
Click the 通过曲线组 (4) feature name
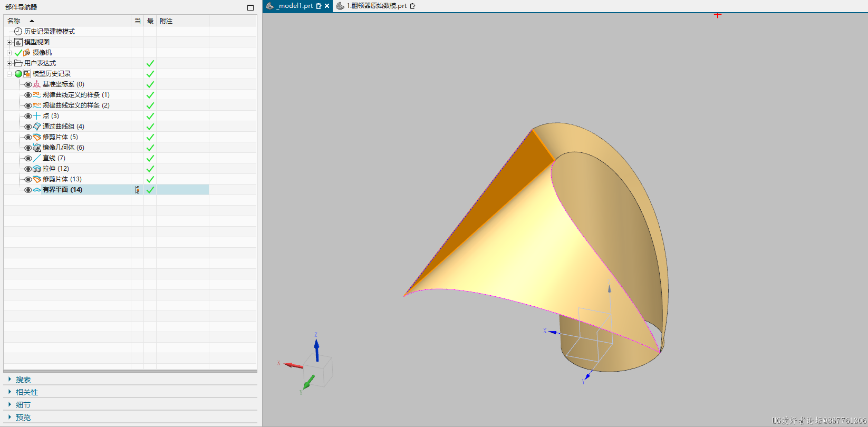tap(63, 127)
